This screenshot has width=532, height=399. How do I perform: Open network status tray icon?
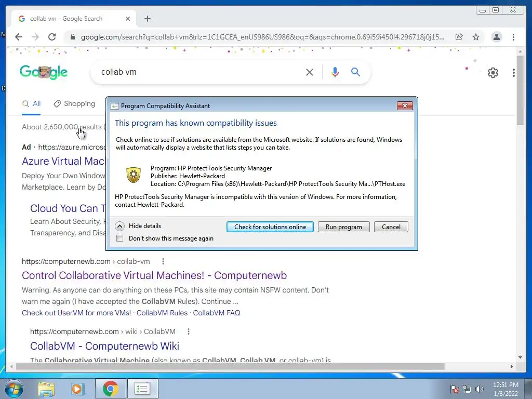point(467,389)
